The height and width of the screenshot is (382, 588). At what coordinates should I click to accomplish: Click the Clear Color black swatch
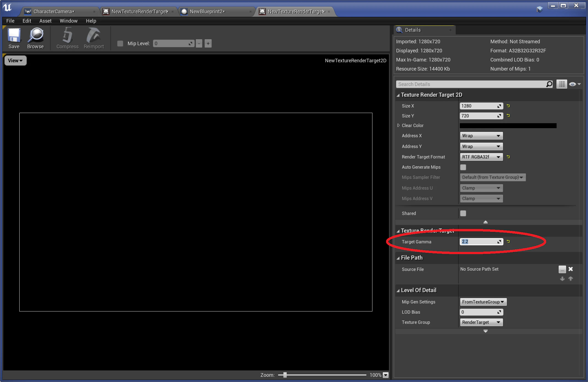508,125
